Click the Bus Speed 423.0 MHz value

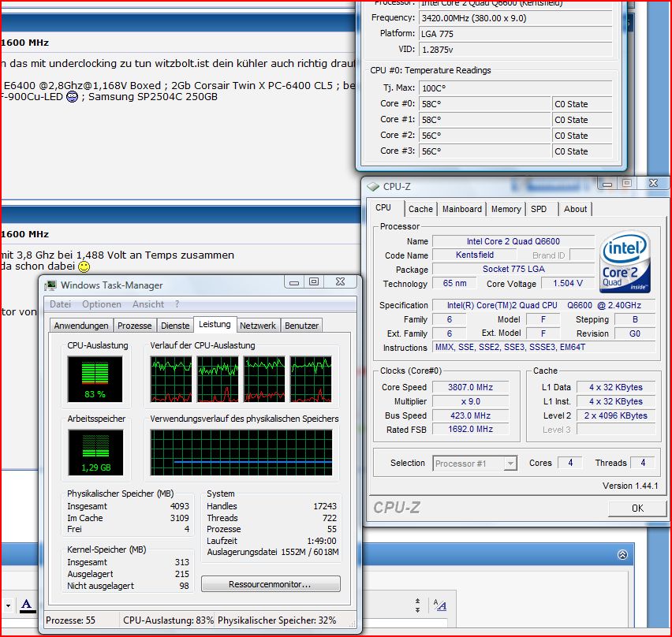[x=470, y=415]
